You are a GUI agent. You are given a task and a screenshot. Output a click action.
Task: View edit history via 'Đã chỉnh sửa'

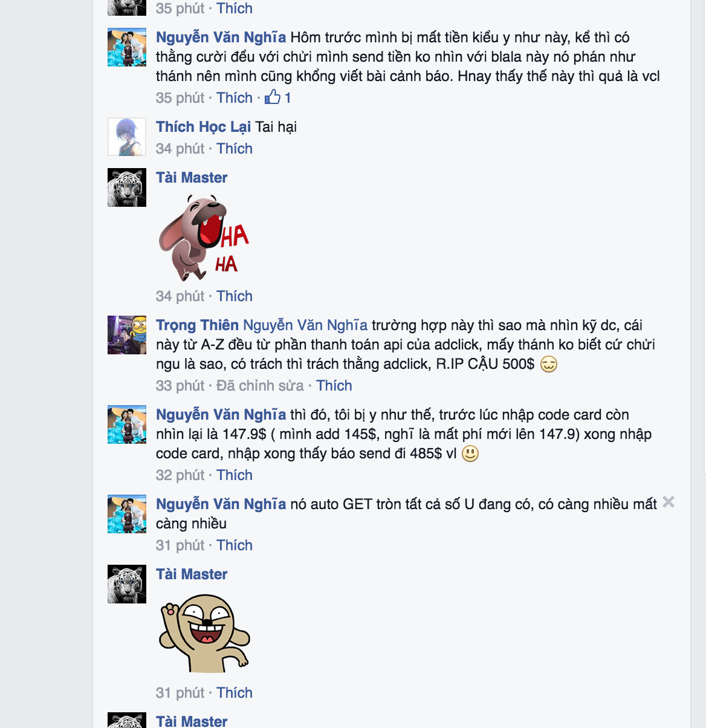(260, 386)
